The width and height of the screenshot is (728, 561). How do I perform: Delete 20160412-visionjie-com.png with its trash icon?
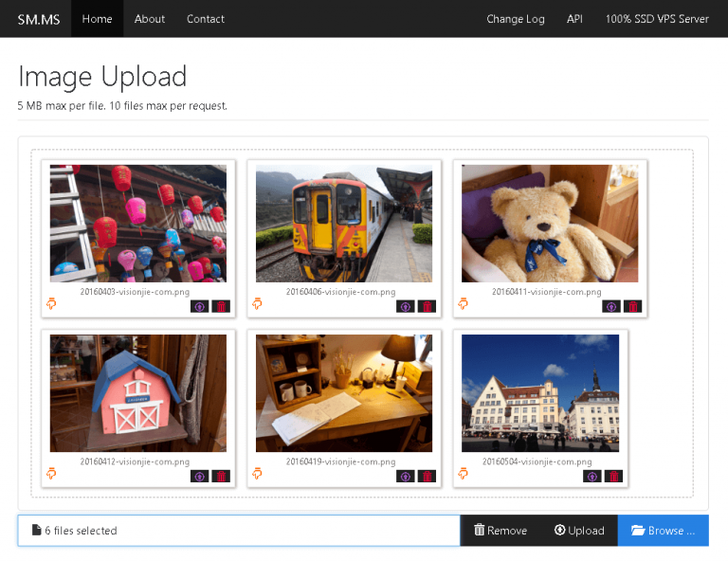pyautogui.click(x=221, y=476)
